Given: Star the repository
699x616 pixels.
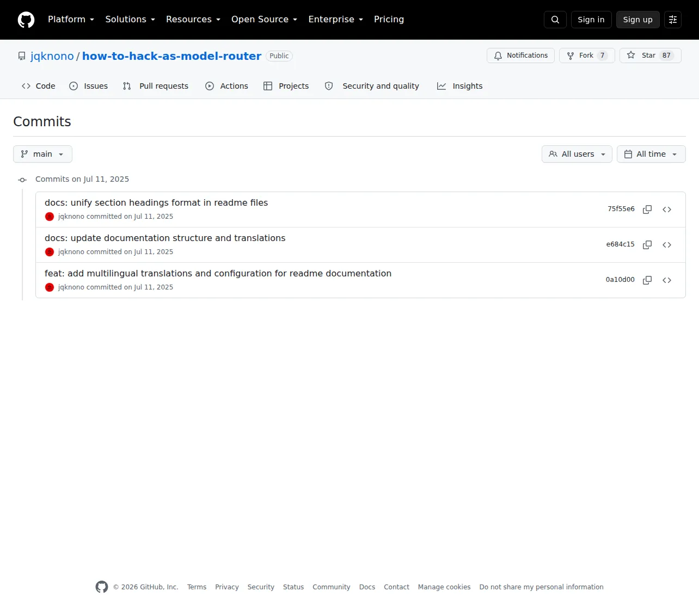Looking at the screenshot, I should click(651, 56).
